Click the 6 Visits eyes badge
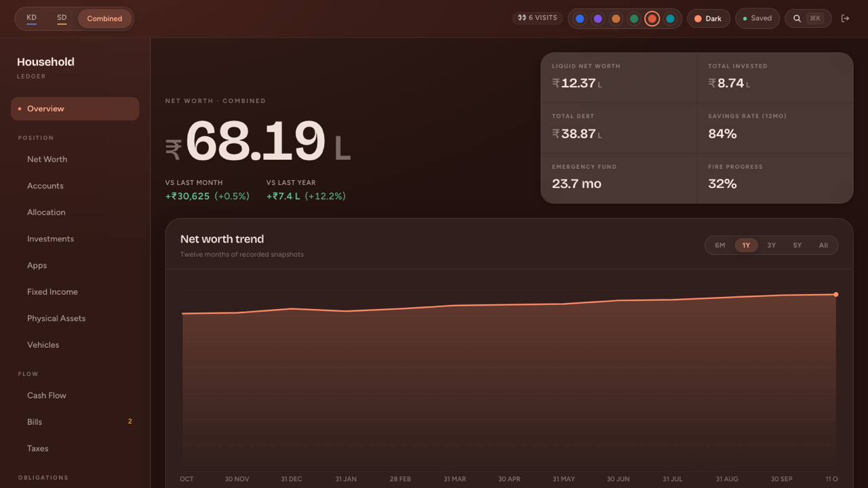 coord(537,18)
